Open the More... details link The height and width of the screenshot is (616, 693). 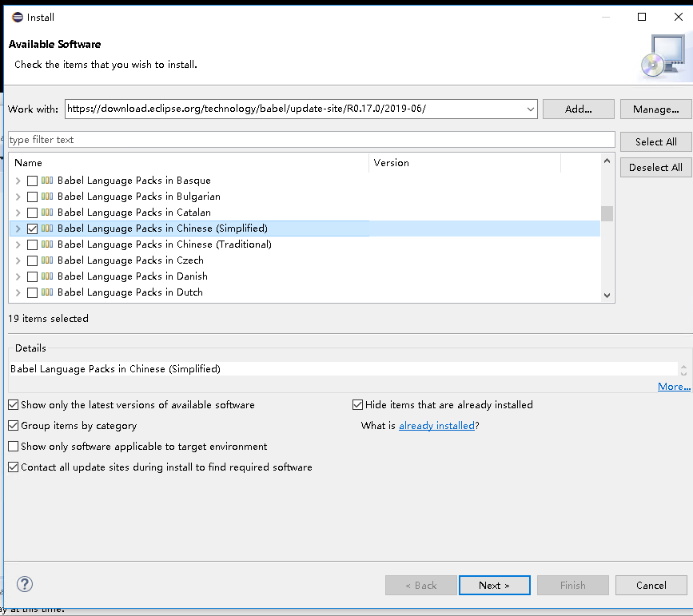tap(674, 386)
